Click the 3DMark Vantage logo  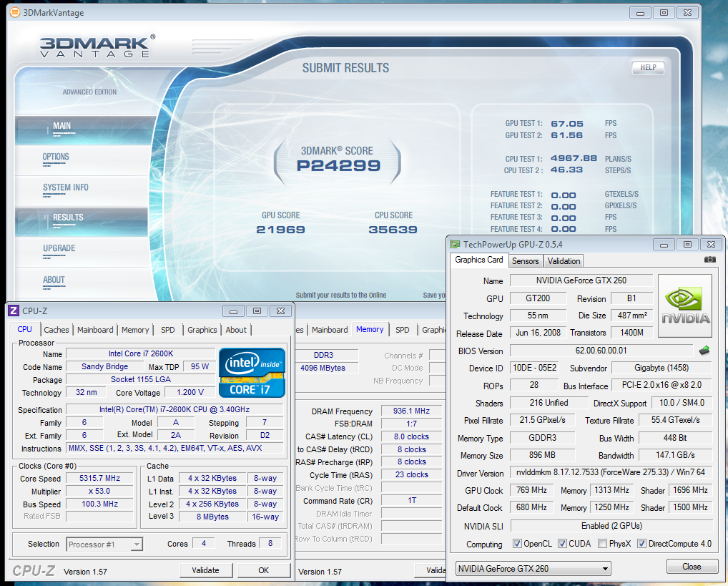(x=97, y=46)
